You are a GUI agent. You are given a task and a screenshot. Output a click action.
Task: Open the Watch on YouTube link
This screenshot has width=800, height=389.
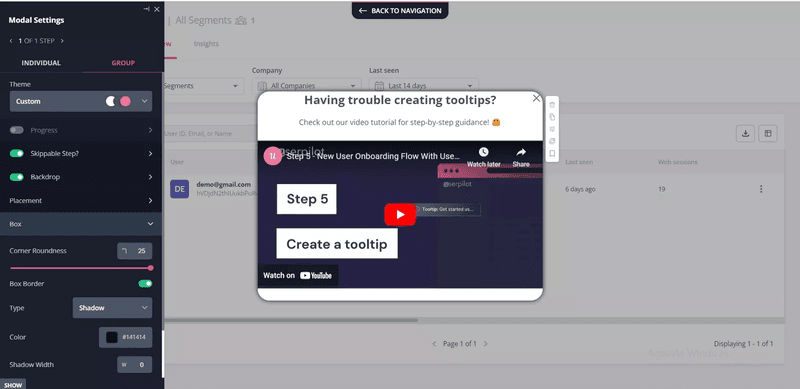297,275
